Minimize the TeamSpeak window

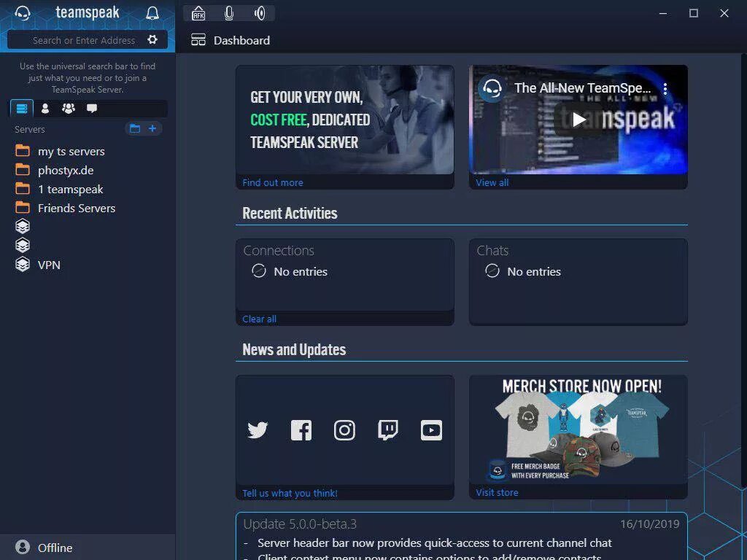point(662,13)
